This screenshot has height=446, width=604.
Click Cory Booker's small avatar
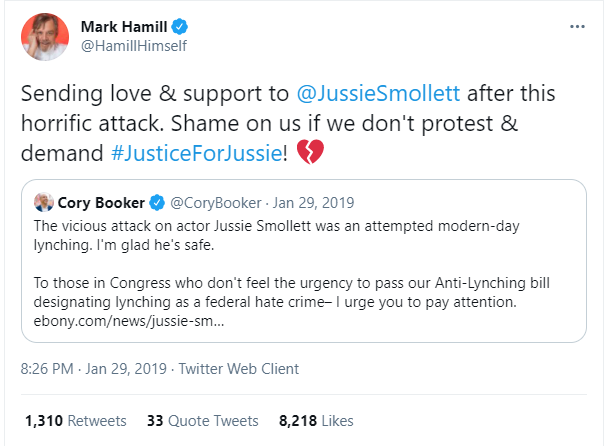[x=43, y=202]
